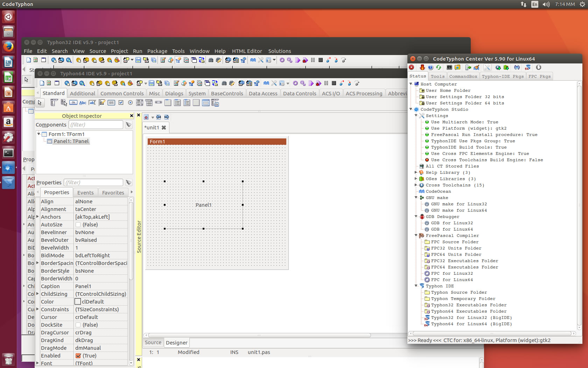Viewport: 588px width, 368px height.
Task: Expand Help Library (3) node
Action: [416, 172]
